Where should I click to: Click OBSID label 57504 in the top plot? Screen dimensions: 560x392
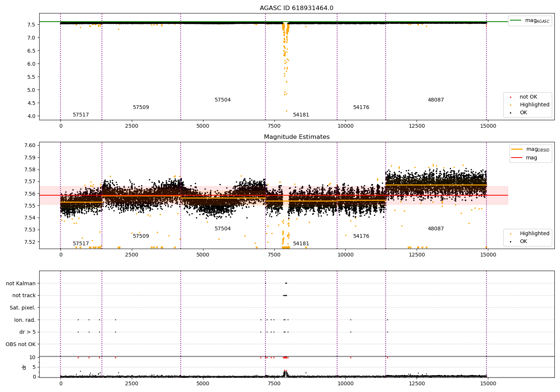coord(223,100)
